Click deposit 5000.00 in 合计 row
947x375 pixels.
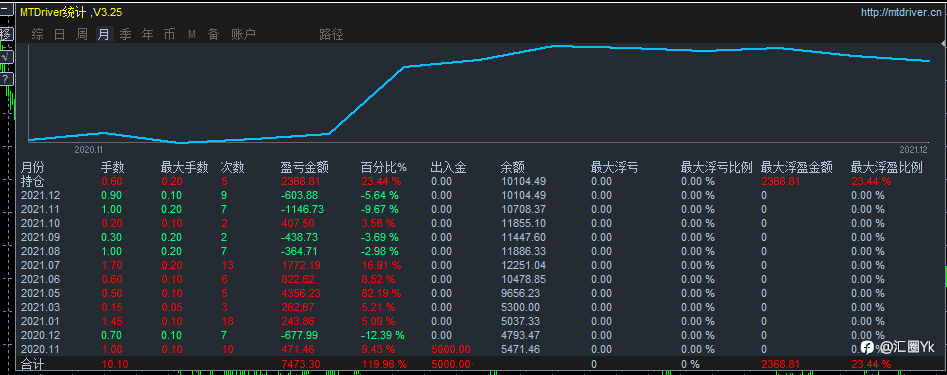(451, 364)
